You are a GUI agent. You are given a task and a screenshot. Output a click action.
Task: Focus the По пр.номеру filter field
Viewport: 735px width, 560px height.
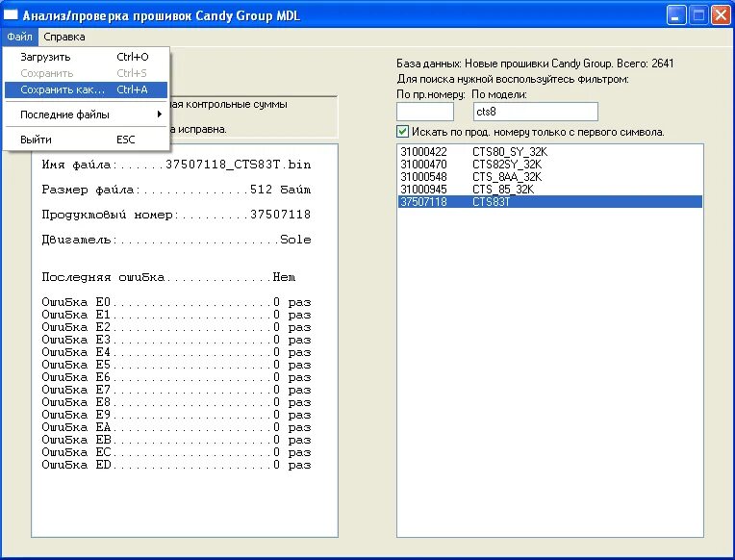point(425,112)
